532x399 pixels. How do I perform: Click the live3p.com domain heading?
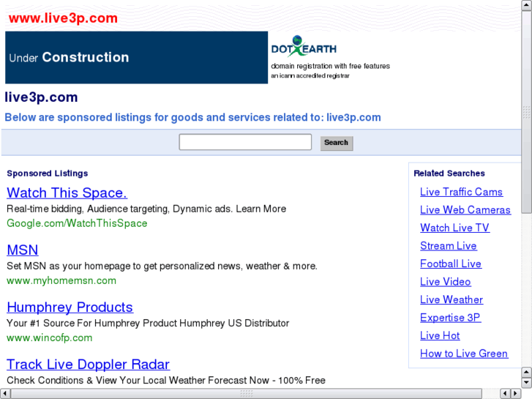pyautogui.click(x=41, y=97)
